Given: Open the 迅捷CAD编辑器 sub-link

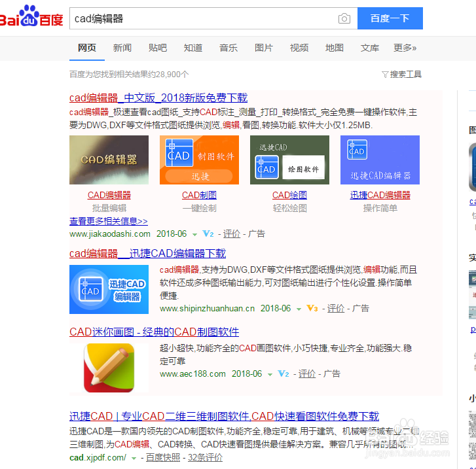Looking at the screenshot, I should 380,195.
